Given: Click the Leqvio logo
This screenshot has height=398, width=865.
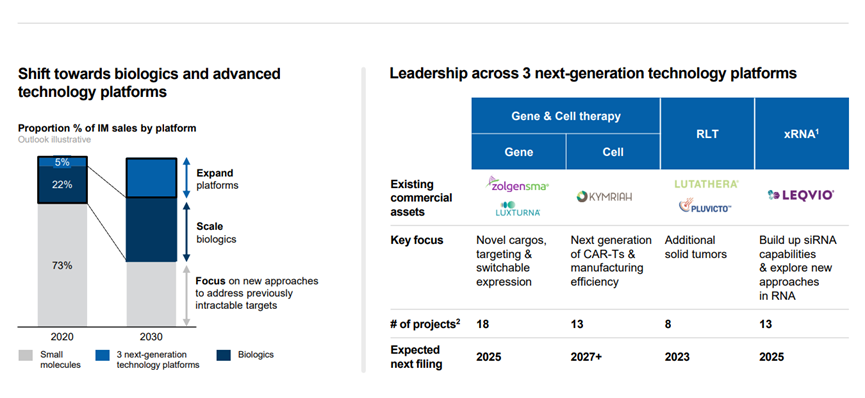Looking at the screenshot, I should click(x=800, y=195).
